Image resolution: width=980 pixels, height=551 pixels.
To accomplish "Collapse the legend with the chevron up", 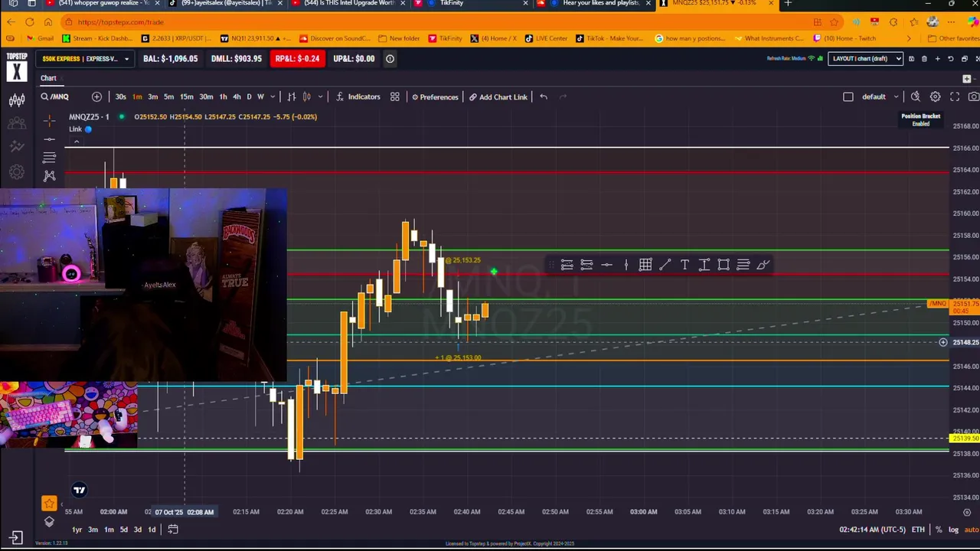I will click(76, 142).
